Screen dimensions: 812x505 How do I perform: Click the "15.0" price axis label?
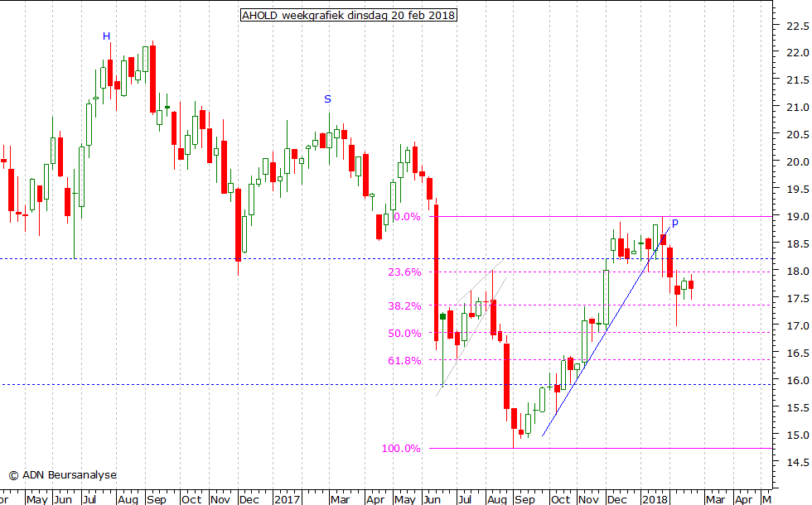797,435
